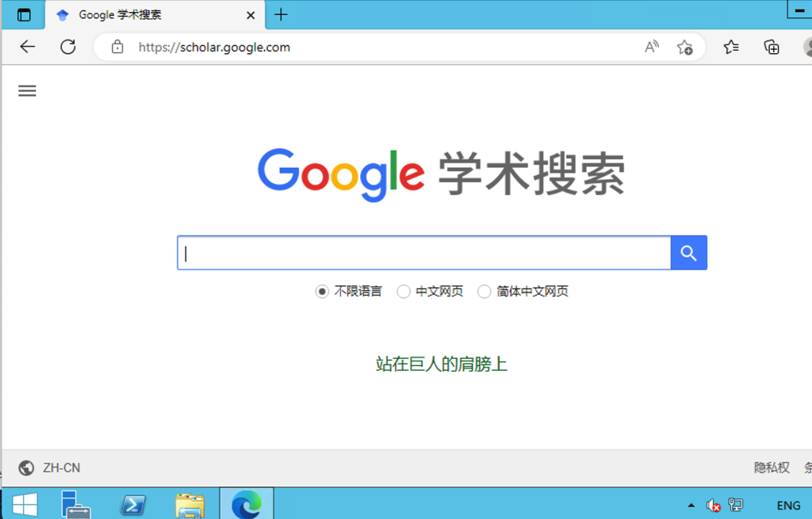
Task: Open the tab actions menu icon
Action: coord(24,15)
